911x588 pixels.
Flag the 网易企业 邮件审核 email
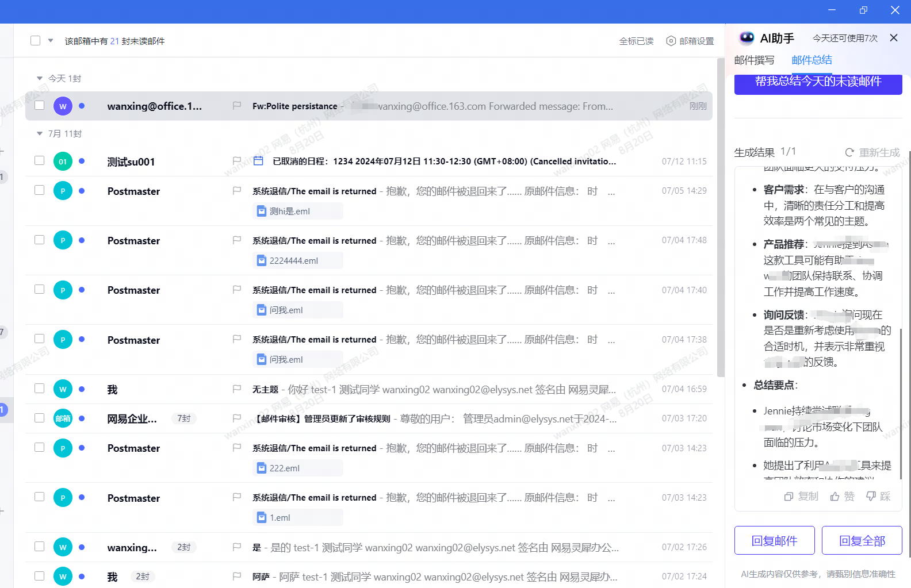pyautogui.click(x=236, y=418)
